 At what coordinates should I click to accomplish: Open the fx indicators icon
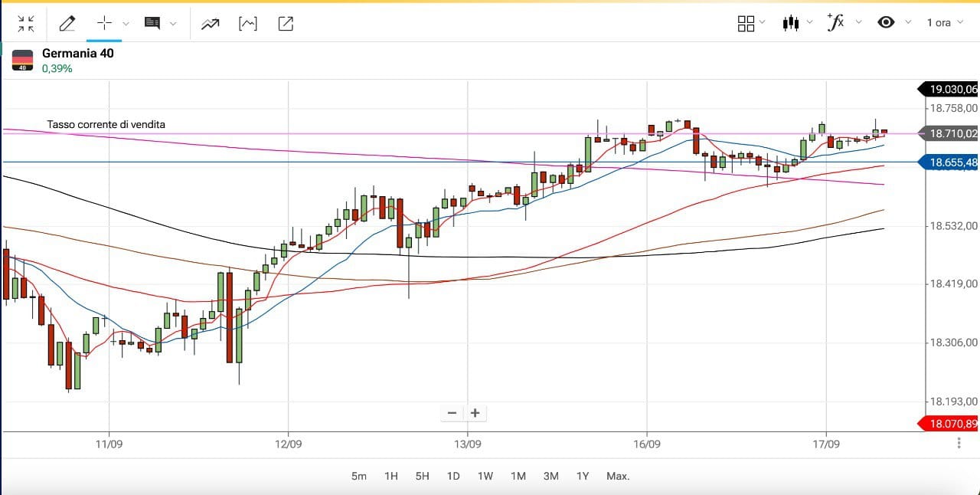[835, 22]
